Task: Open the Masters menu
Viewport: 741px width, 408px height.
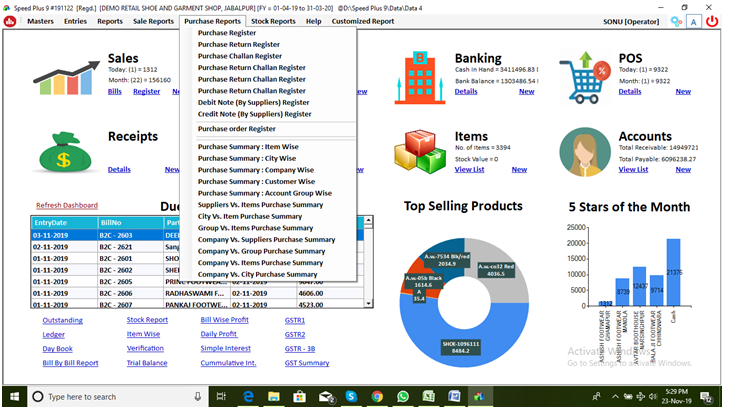Action: [x=40, y=21]
